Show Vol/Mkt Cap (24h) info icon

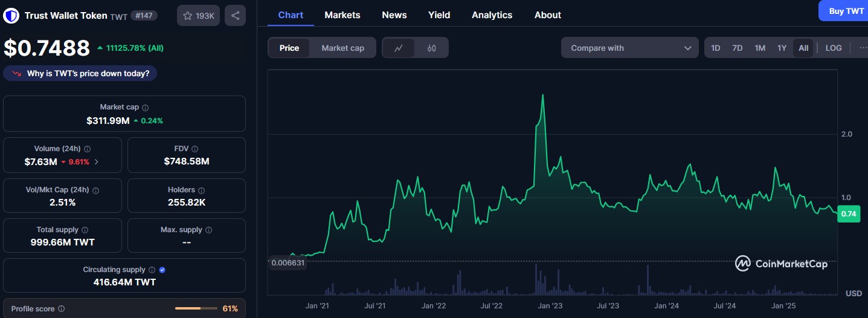tap(95, 190)
